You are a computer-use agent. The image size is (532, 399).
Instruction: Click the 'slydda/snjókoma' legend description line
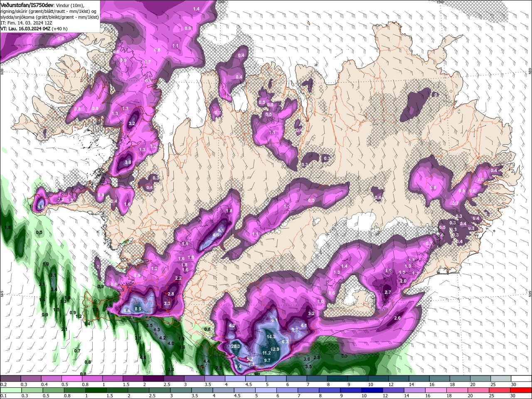(49, 17)
